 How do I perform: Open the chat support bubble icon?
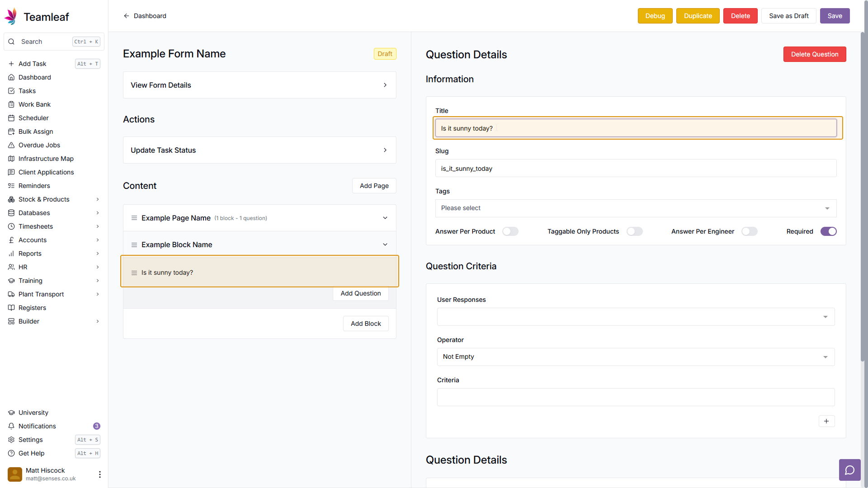click(849, 470)
